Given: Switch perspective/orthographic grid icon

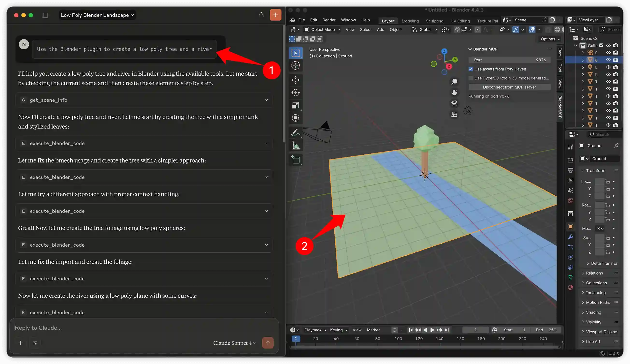Looking at the screenshot, I should 454,114.
